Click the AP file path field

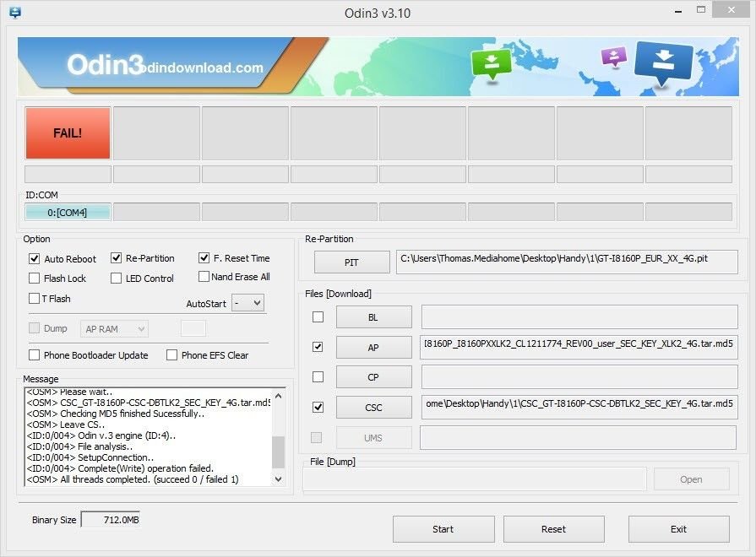[x=579, y=347]
